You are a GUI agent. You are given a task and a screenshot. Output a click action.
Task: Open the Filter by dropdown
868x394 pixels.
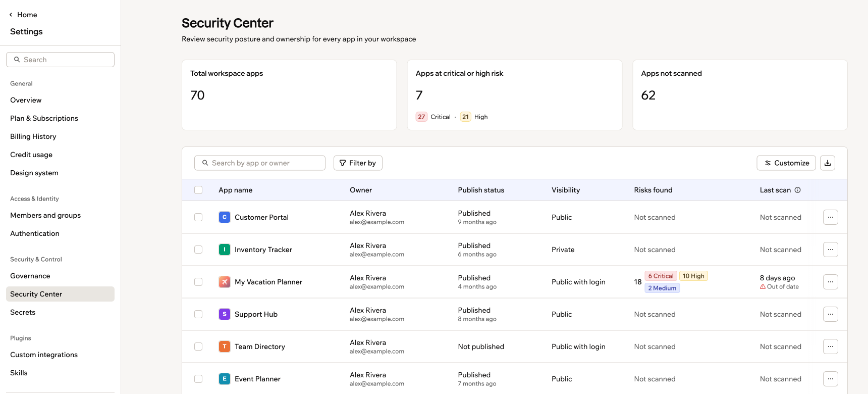(358, 163)
